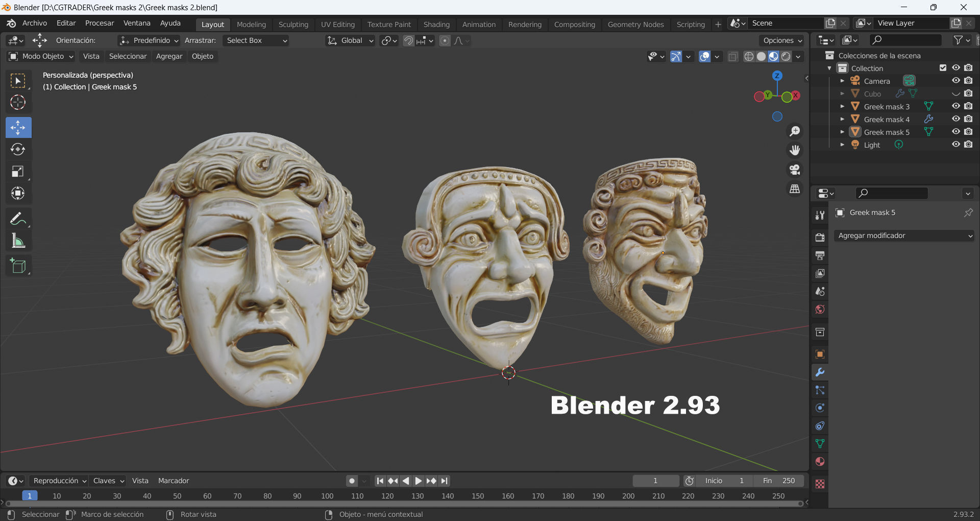The image size is (980, 521).
Task: Hide the Light object in viewport
Action: point(956,145)
